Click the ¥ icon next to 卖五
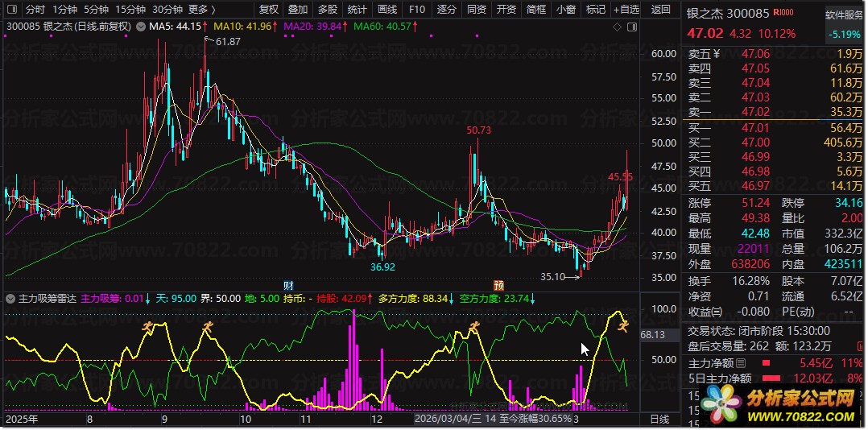 pyautogui.click(x=717, y=53)
